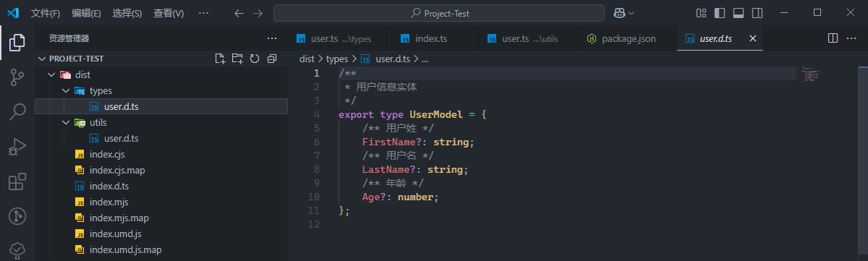Refresh the explorer file tree
Image resolution: width=868 pixels, height=261 pixels.
pyautogui.click(x=255, y=59)
